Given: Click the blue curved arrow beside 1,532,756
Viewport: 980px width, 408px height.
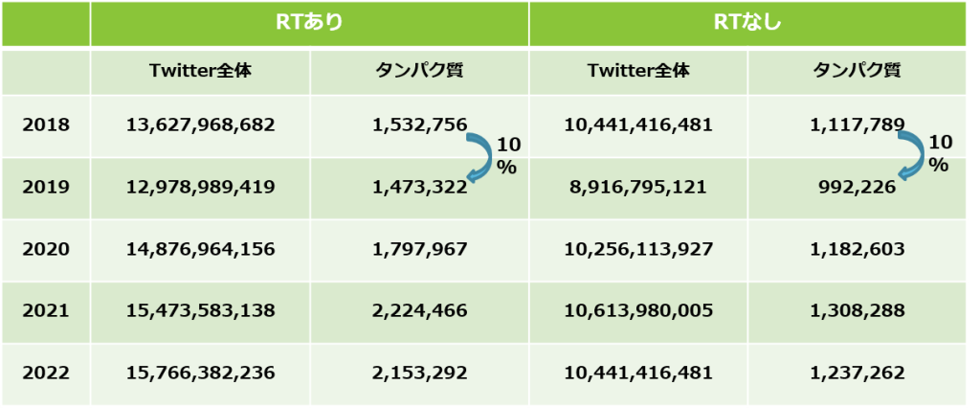Looking at the screenshot, I should coord(479,157).
